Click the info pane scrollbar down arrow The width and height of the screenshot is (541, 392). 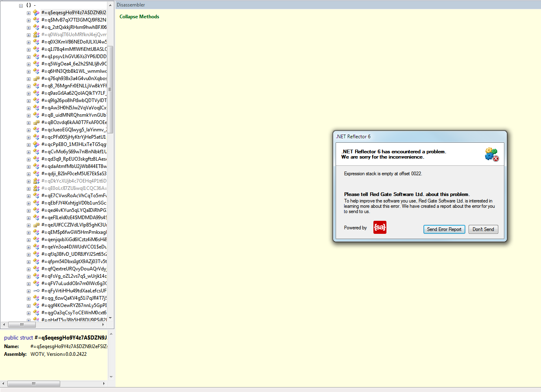coord(111,377)
